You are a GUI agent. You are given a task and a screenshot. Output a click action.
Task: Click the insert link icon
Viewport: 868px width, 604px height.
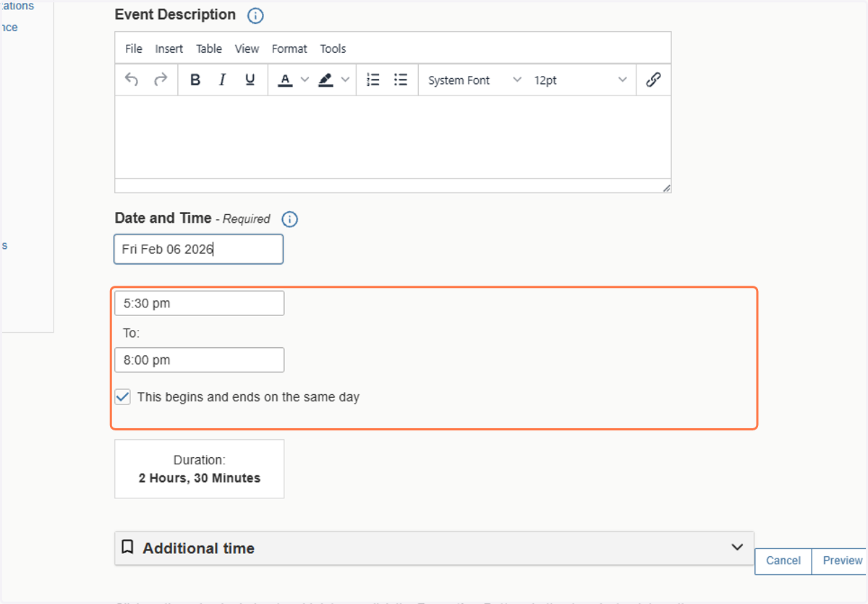click(x=653, y=80)
